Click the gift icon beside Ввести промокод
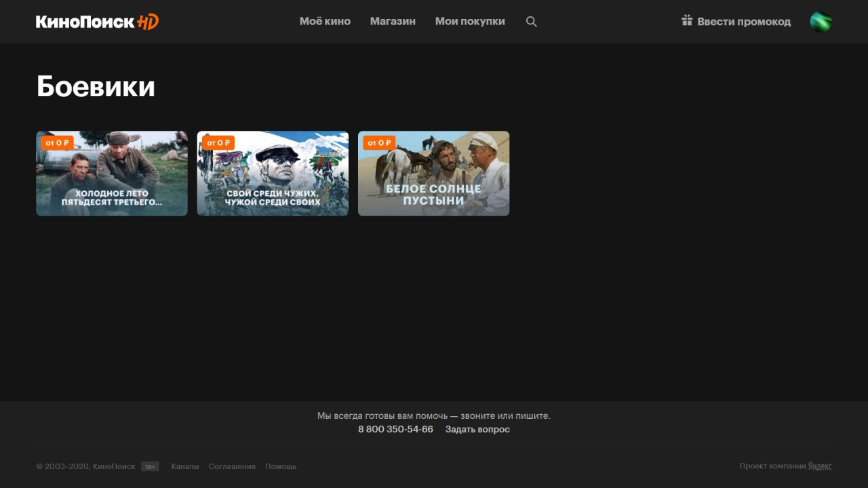This screenshot has height=488, width=868. (x=687, y=21)
